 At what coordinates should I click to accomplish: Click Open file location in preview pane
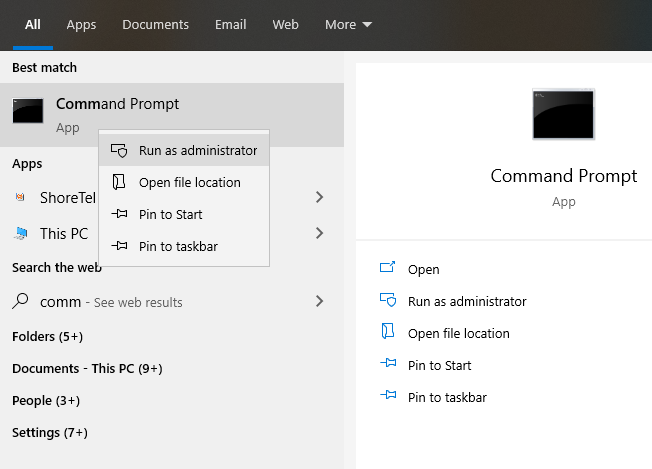click(459, 333)
